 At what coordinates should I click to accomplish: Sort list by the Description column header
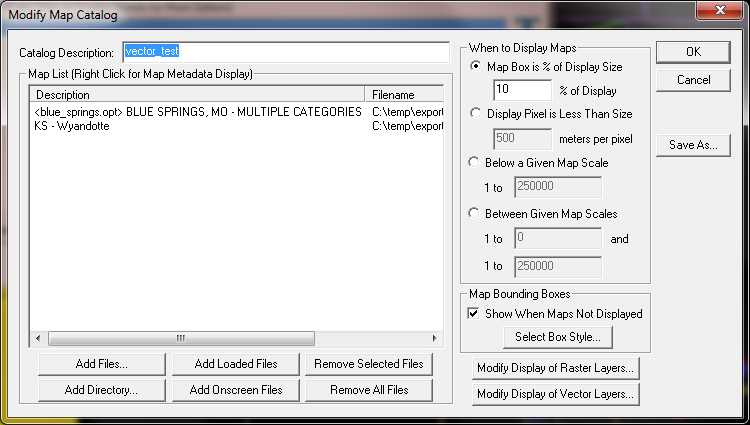(x=198, y=95)
